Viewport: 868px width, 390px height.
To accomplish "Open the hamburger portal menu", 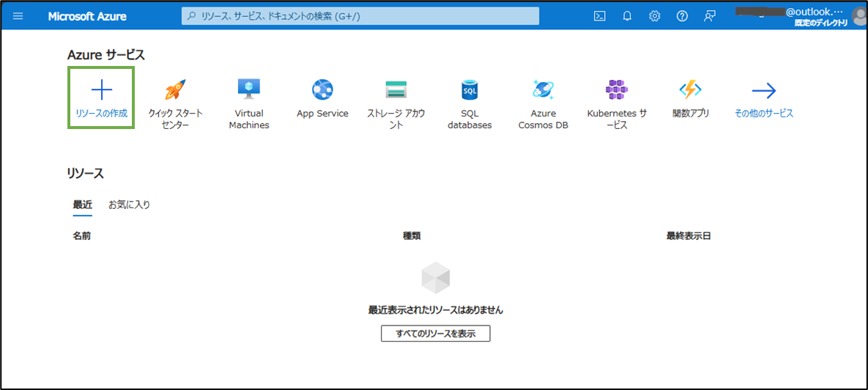I will (18, 16).
